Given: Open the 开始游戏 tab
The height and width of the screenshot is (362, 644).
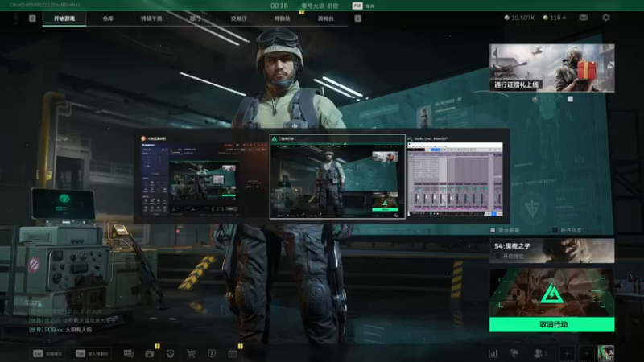Looking at the screenshot, I should point(64,19).
